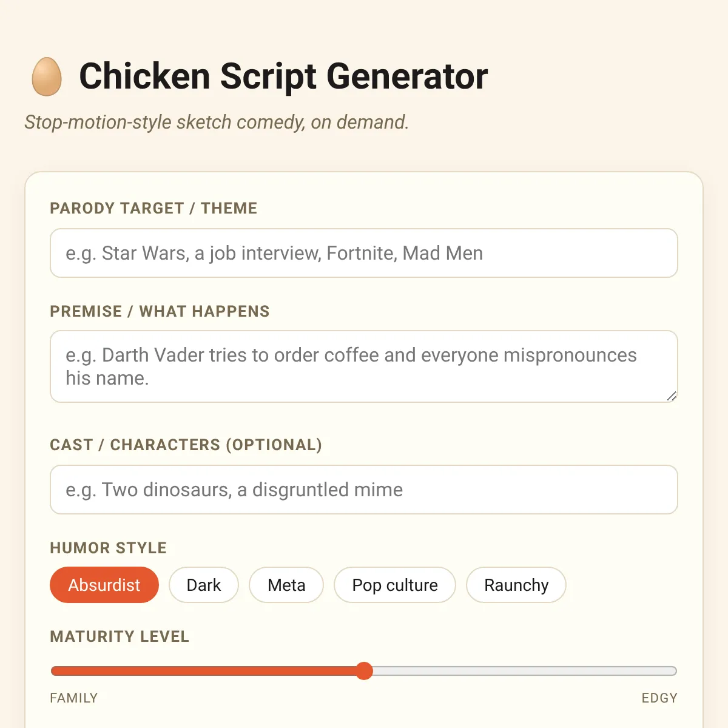Click the Premise / What Happens label
The height and width of the screenshot is (728, 728).
160,311
